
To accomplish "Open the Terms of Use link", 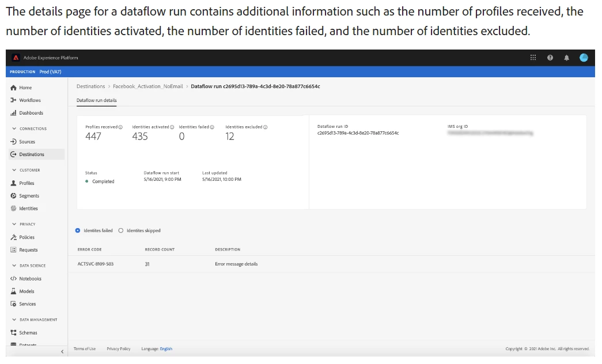I will click(85, 349).
